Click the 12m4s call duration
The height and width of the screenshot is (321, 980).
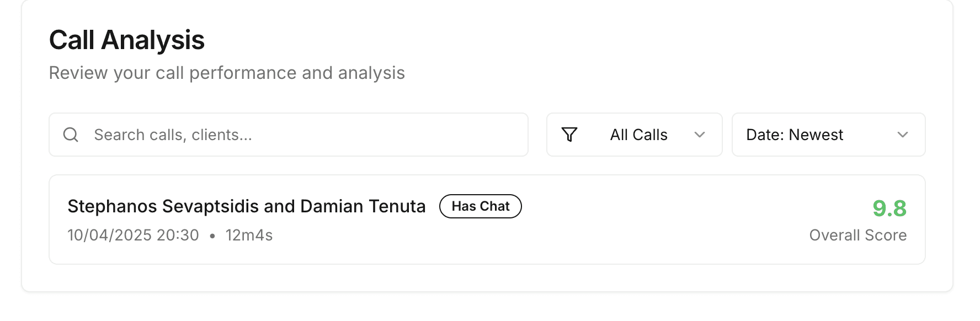(x=249, y=235)
